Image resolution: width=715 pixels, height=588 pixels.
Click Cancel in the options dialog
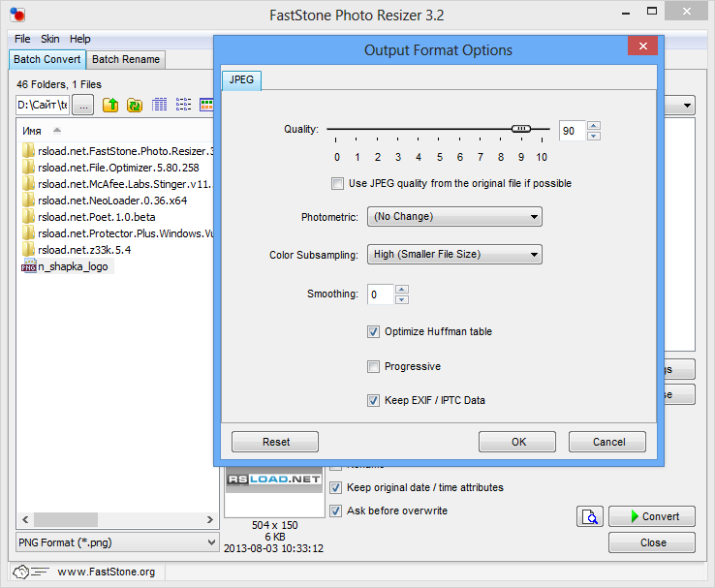click(x=607, y=442)
